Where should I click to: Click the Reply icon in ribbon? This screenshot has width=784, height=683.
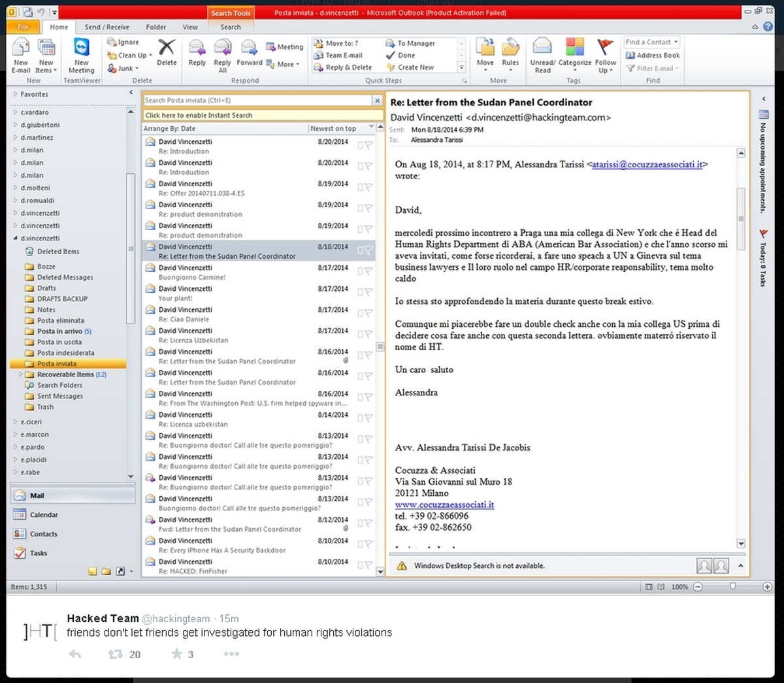click(x=197, y=48)
